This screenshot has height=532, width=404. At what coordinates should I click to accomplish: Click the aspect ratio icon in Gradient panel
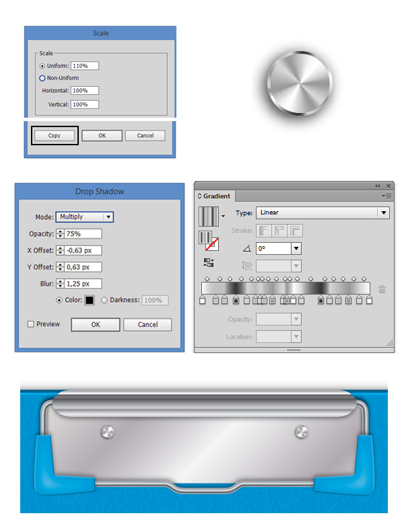247,266
